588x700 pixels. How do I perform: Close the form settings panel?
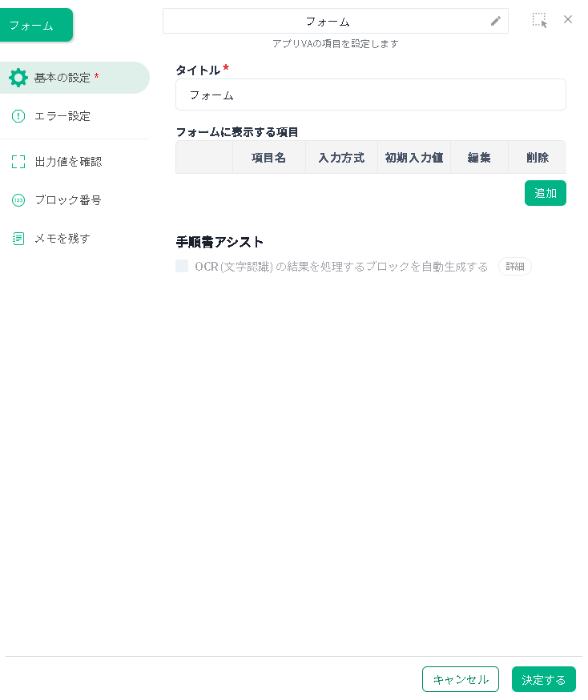568,19
